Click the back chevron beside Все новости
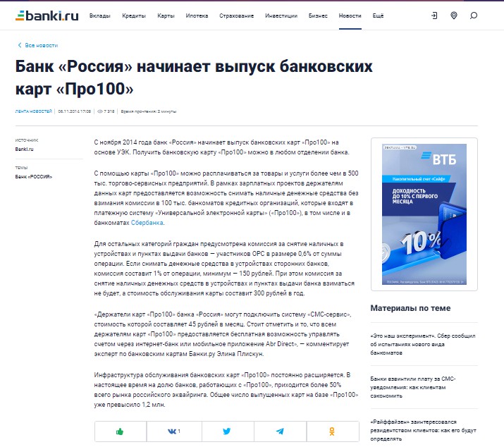 [20, 45]
